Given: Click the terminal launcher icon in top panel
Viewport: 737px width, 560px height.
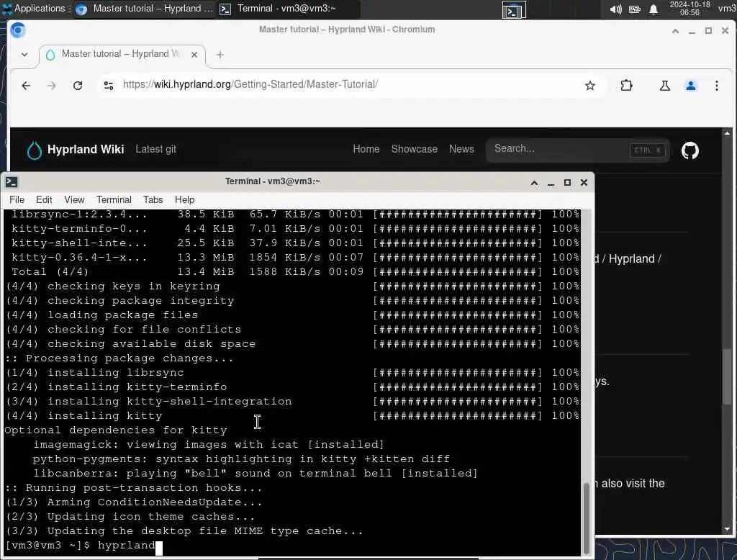Looking at the screenshot, I should 514,10.
